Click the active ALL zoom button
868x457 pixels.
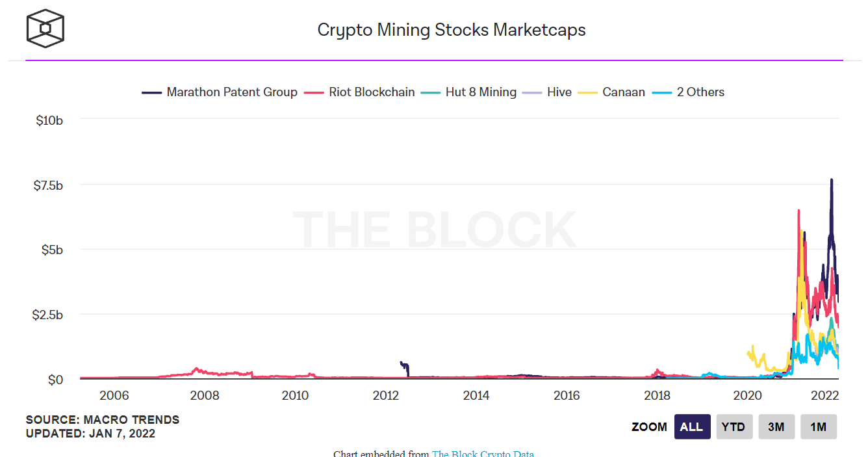(x=692, y=426)
